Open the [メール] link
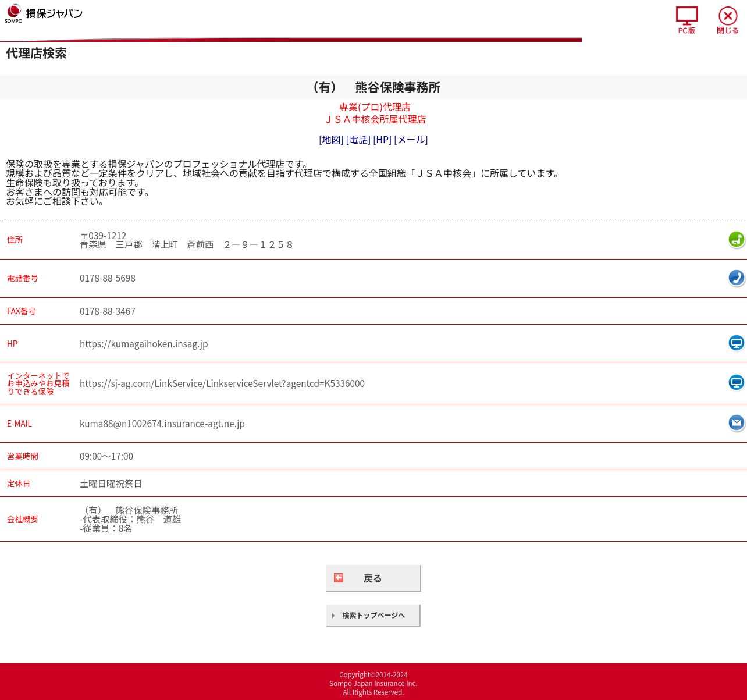 tap(411, 140)
